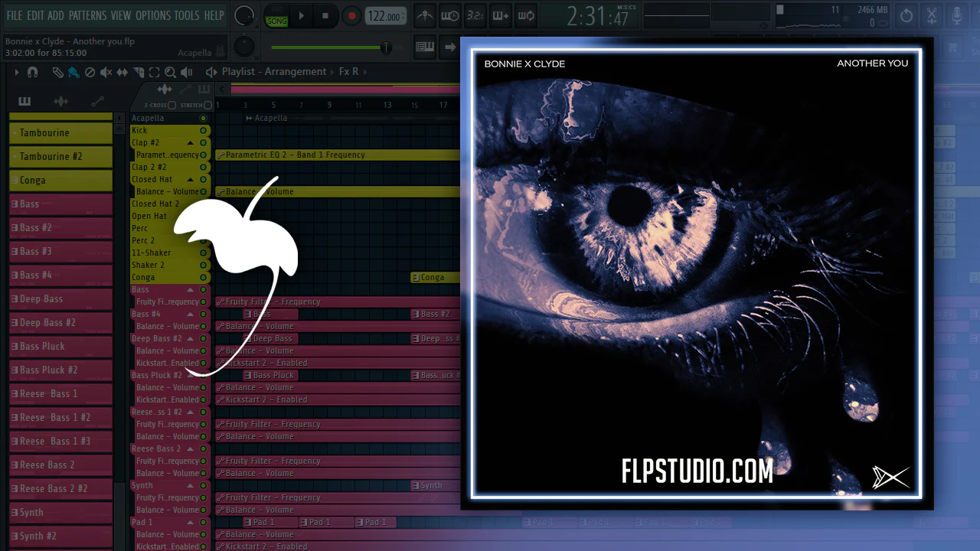Mute the Clap 2 #2 track
The height and width of the screenshot is (551, 980).
click(203, 167)
